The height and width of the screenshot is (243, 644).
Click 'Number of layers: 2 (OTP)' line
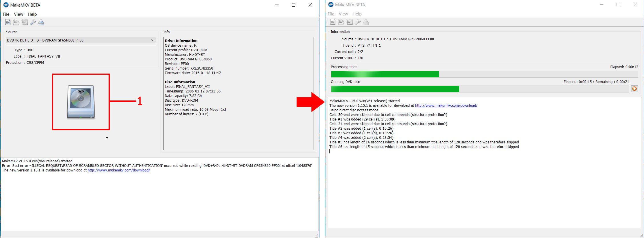point(187,114)
